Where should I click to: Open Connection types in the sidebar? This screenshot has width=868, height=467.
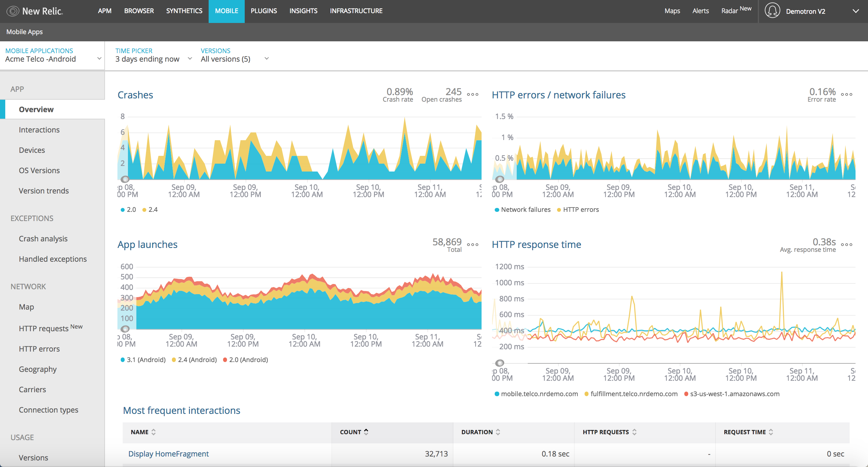point(49,410)
